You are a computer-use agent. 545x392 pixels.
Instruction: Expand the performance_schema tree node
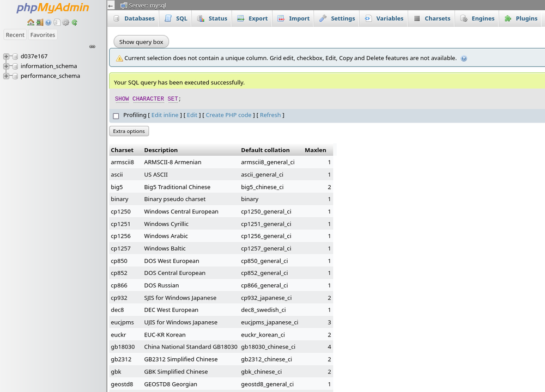pos(6,76)
